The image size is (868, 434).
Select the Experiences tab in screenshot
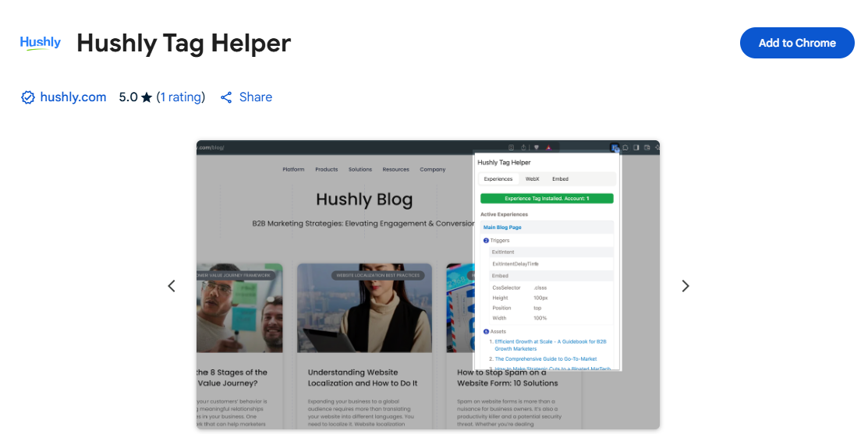pyautogui.click(x=498, y=179)
